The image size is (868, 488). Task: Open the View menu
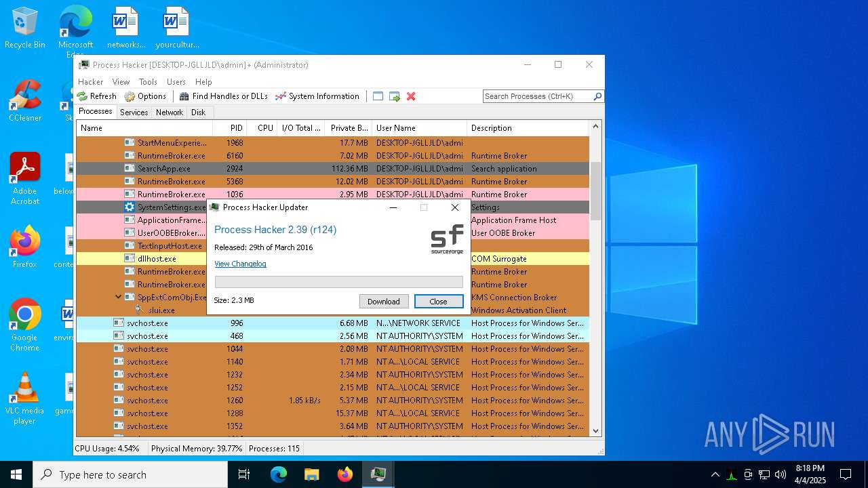click(121, 81)
